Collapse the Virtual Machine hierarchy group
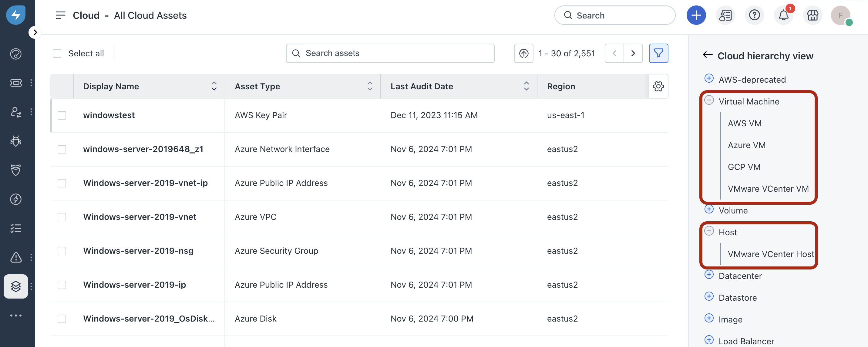868x347 pixels. 709,100
